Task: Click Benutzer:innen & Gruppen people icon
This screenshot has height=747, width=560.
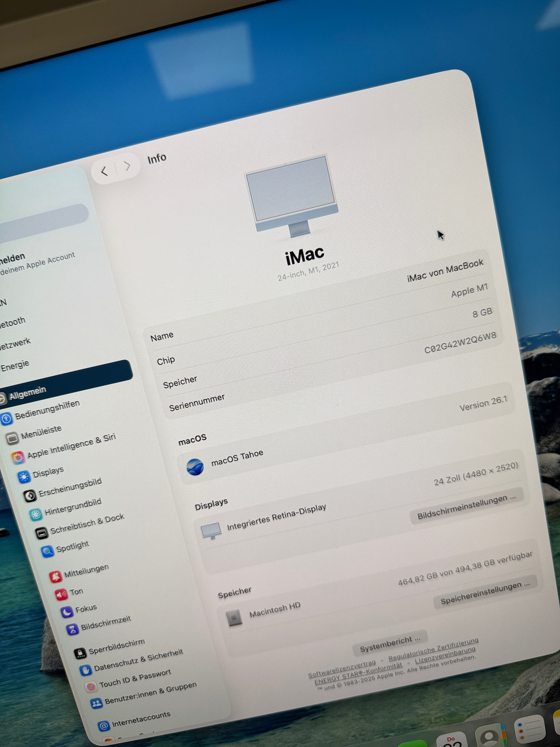Action: [96, 704]
